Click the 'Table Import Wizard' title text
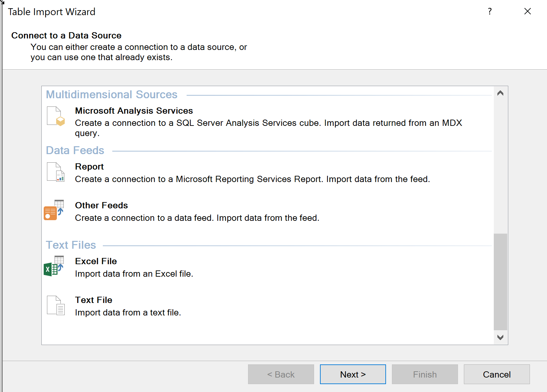The image size is (547, 392). point(52,12)
